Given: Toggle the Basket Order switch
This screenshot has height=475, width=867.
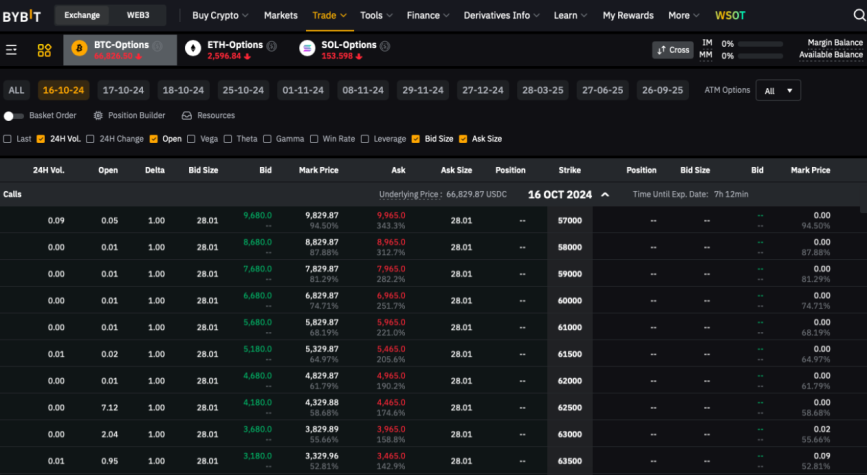Looking at the screenshot, I should (x=13, y=116).
